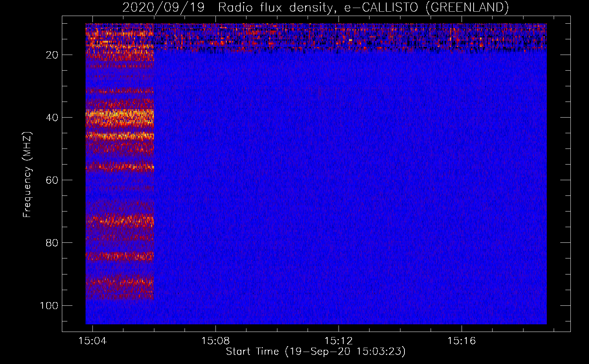Click the 40 frequency tick label
The width and height of the screenshot is (589, 364).
point(52,118)
